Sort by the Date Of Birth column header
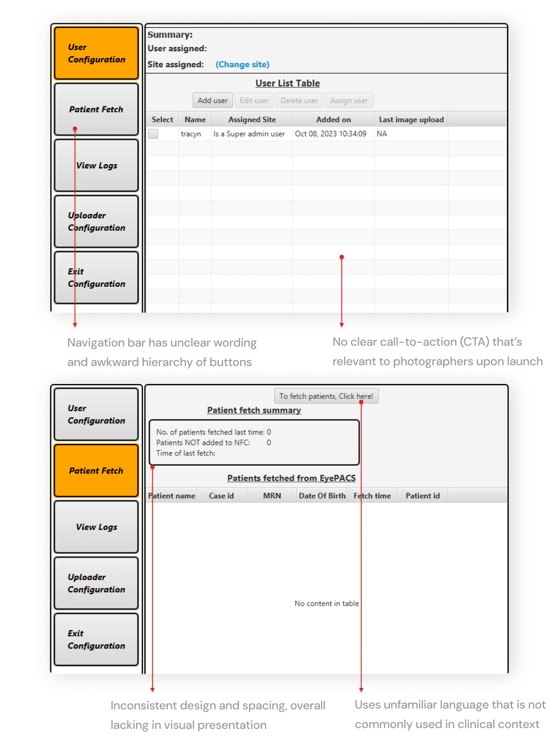 [322, 495]
